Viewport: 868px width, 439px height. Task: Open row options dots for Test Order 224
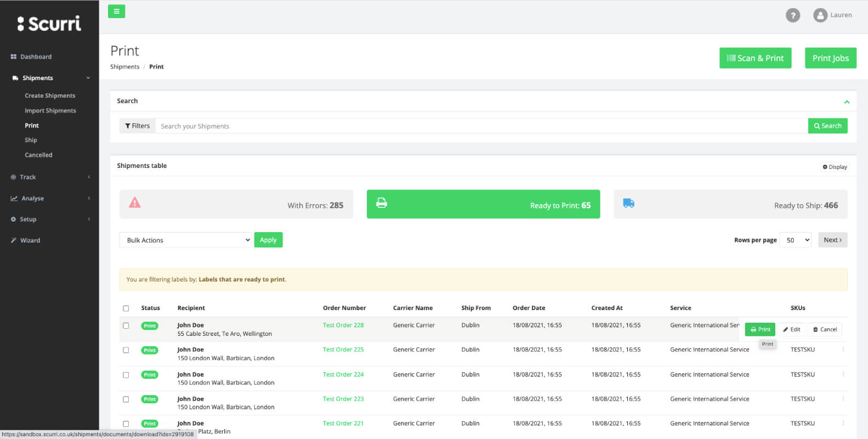click(x=843, y=374)
